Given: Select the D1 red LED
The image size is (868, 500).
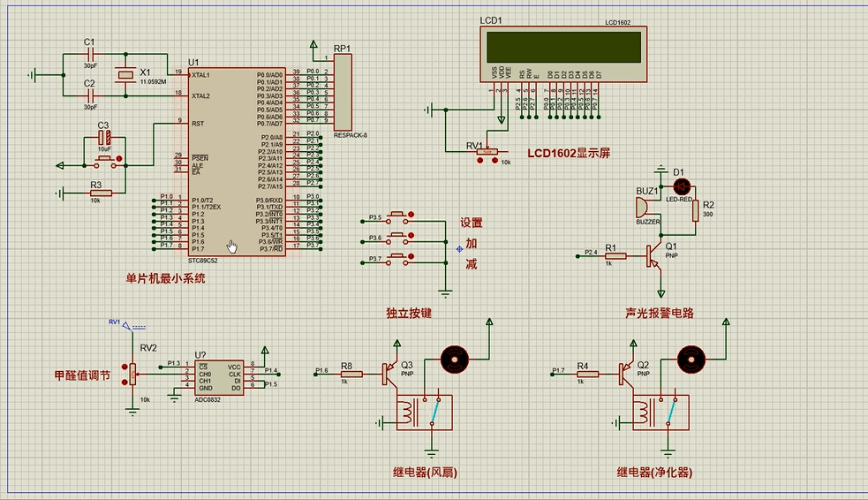Looking at the screenshot, I should (682, 186).
